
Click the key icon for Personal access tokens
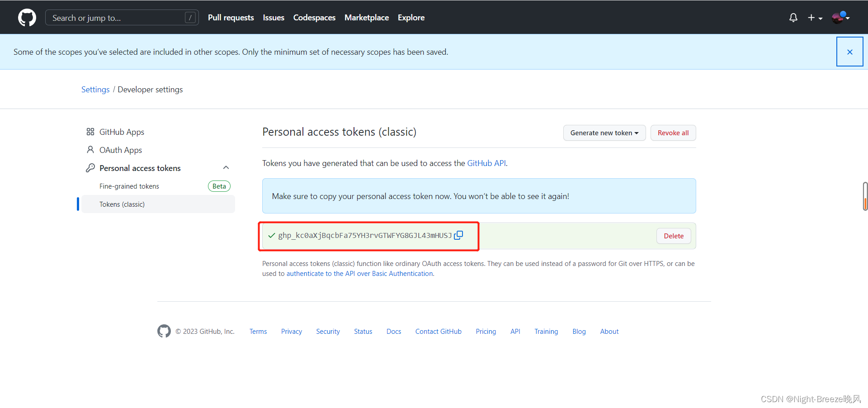coord(90,168)
